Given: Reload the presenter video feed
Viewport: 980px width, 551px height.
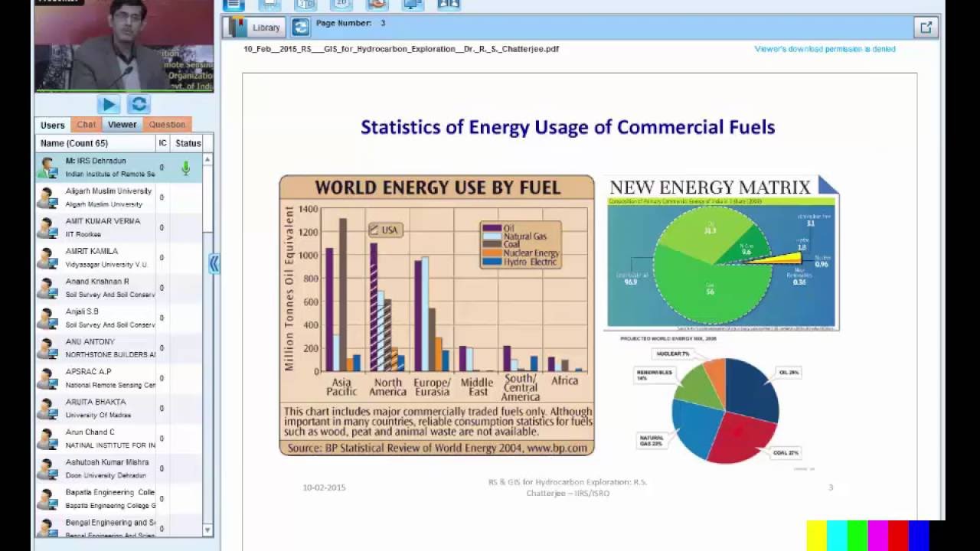Looking at the screenshot, I should (139, 104).
